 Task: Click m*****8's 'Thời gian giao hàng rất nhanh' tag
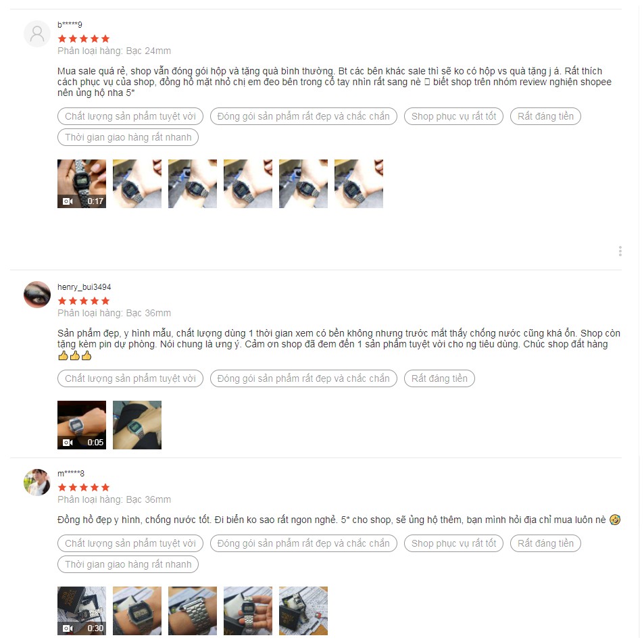pos(128,564)
